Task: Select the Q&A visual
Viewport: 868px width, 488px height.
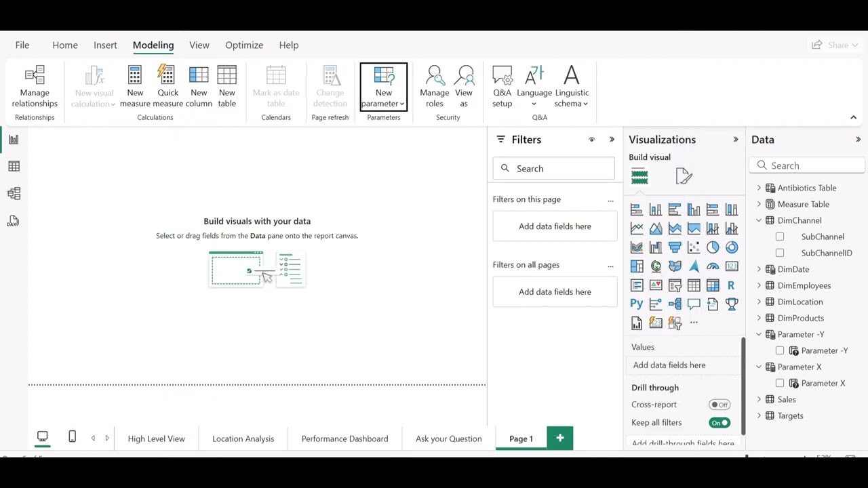Action: tap(694, 304)
